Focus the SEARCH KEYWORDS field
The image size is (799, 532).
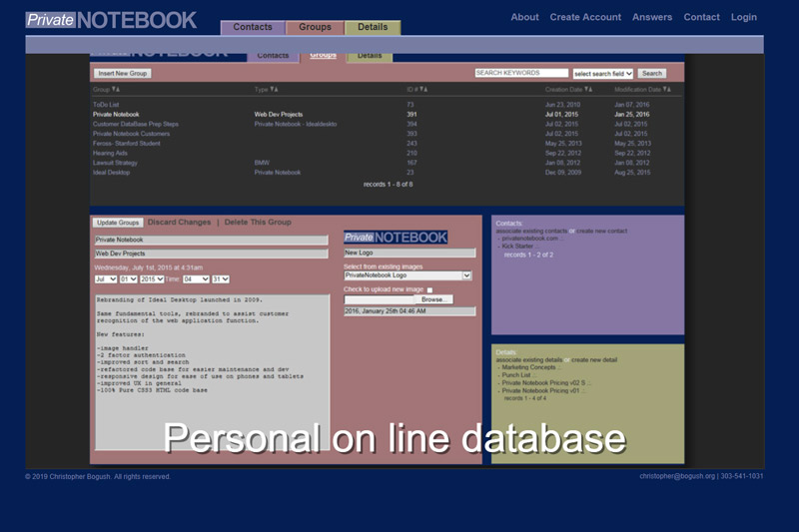pyautogui.click(x=521, y=73)
